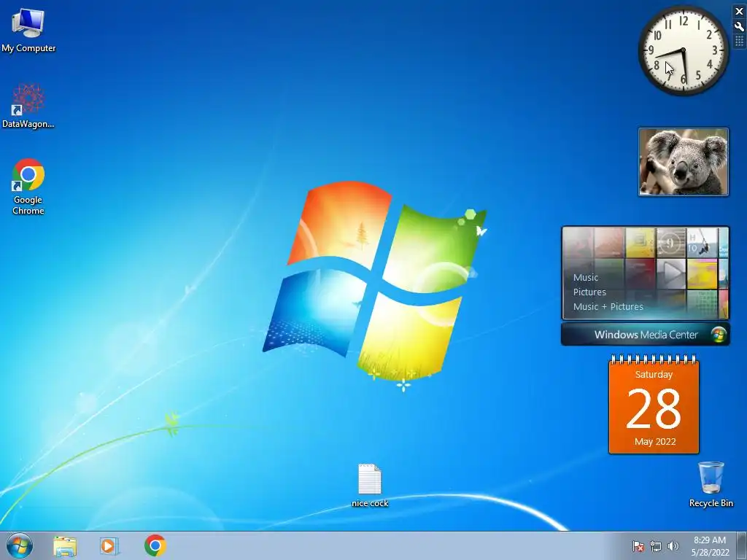Click the play tile in the Media Center gadget

pyautogui.click(x=671, y=274)
